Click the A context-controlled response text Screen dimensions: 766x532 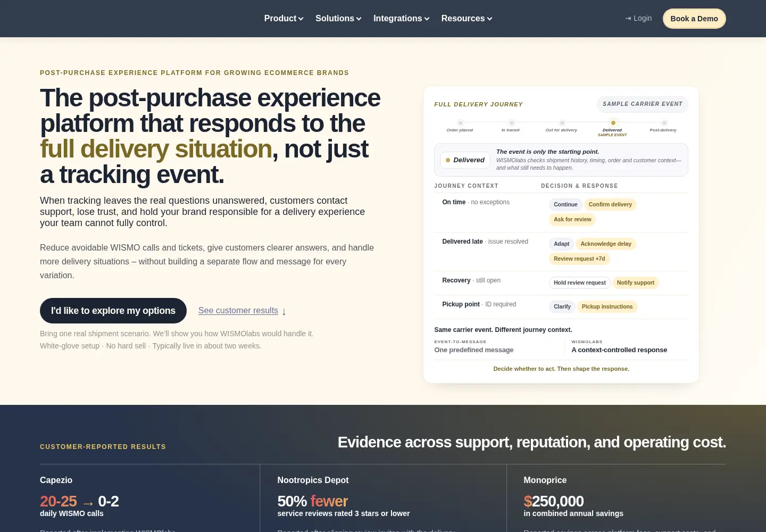click(x=619, y=350)
